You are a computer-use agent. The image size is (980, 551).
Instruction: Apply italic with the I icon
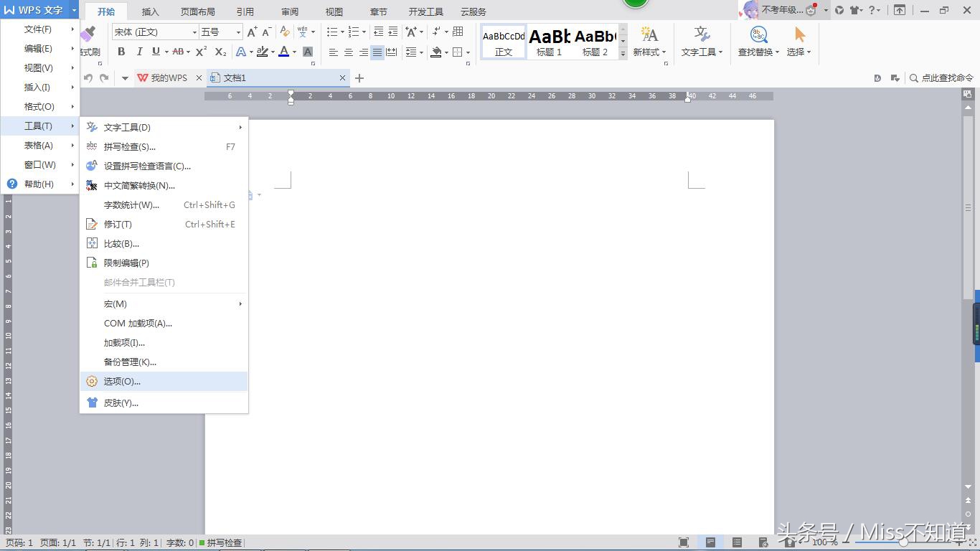139,52
